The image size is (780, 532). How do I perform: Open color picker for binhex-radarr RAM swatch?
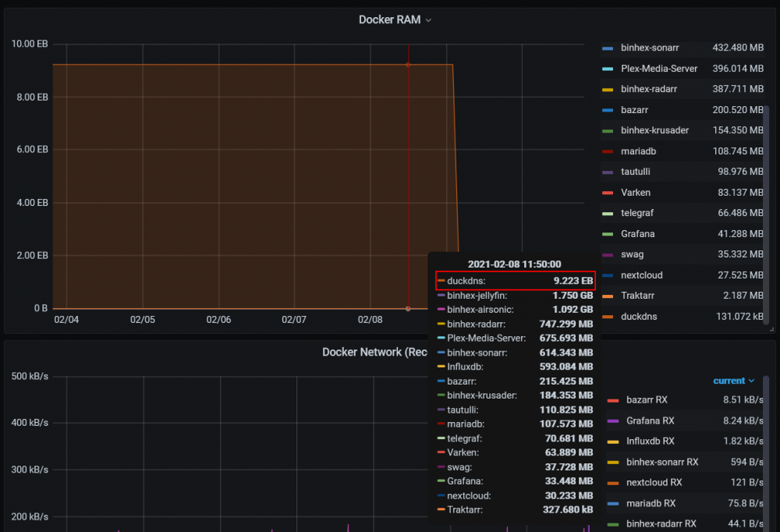[608, 90]
